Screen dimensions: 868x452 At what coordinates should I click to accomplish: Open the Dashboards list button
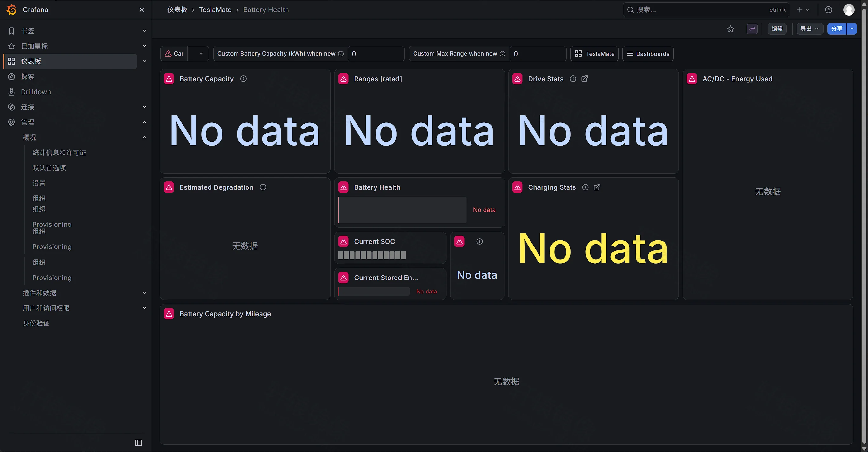(x=648, y=54)
